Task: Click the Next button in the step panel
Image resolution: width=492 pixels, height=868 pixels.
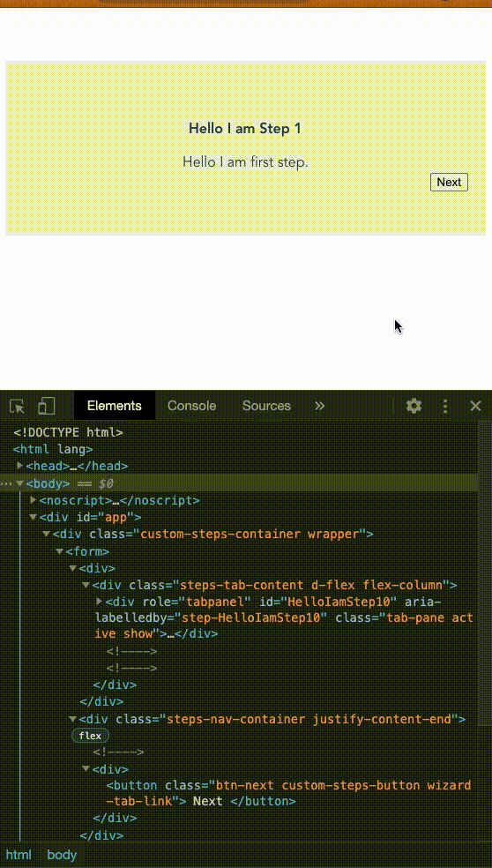Action: point(449,182)
